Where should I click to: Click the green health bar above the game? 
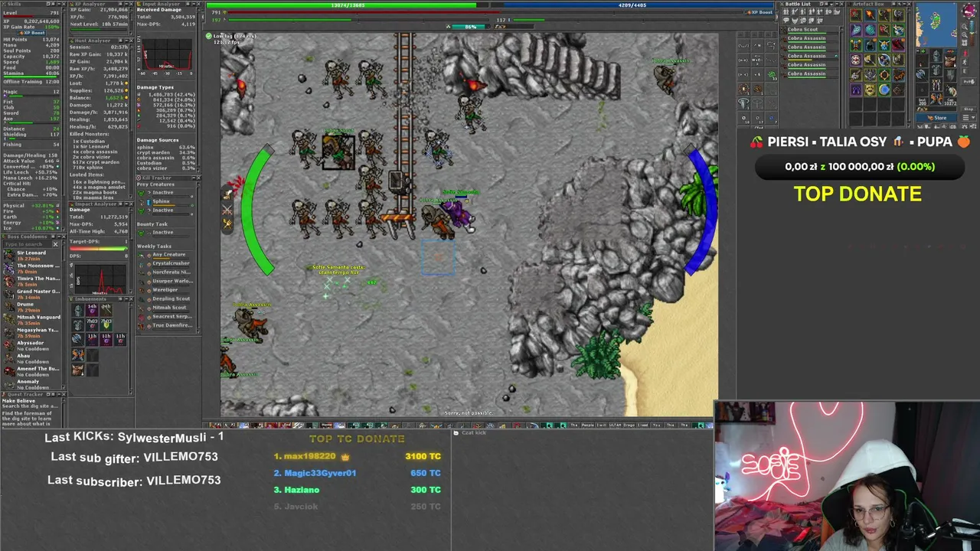pyautogui.click(x=348, y=5)
